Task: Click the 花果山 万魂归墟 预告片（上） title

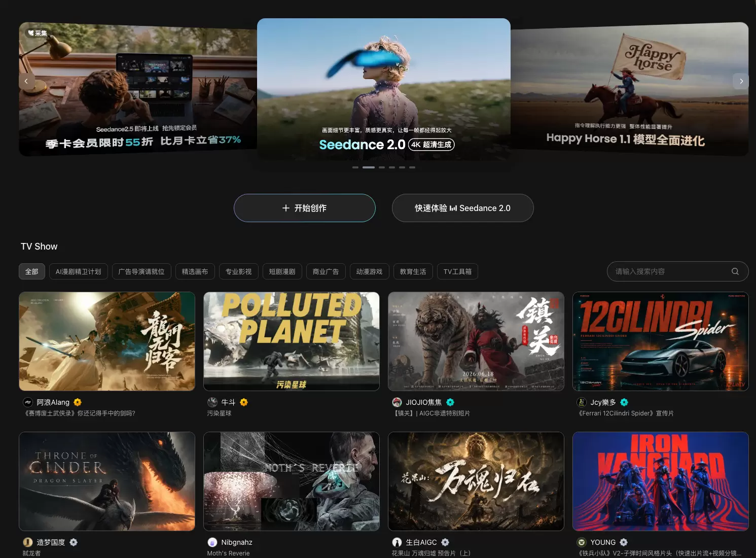Action: [x=431, y=553]
